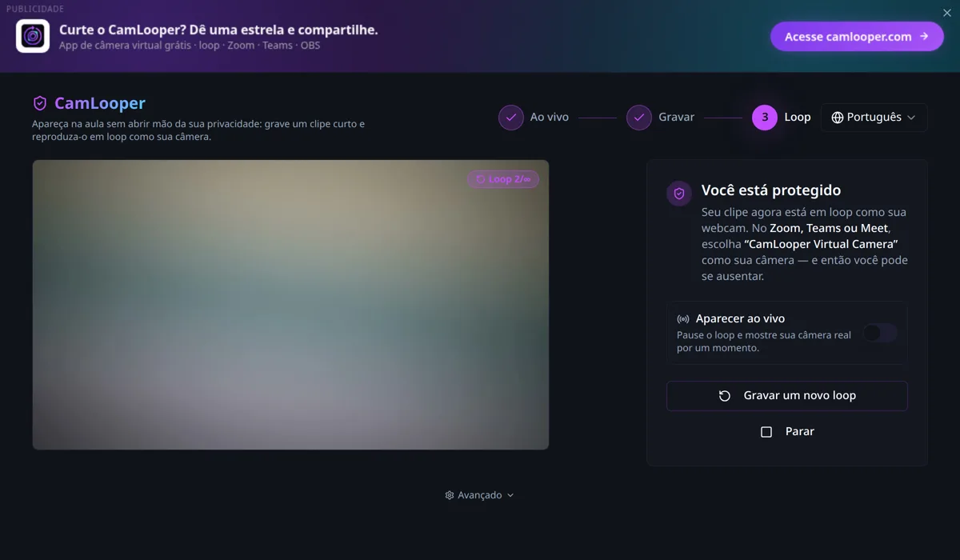Select the Gravar step checkmark
Viewport: 960px width, 560px height.
[639, 117]
